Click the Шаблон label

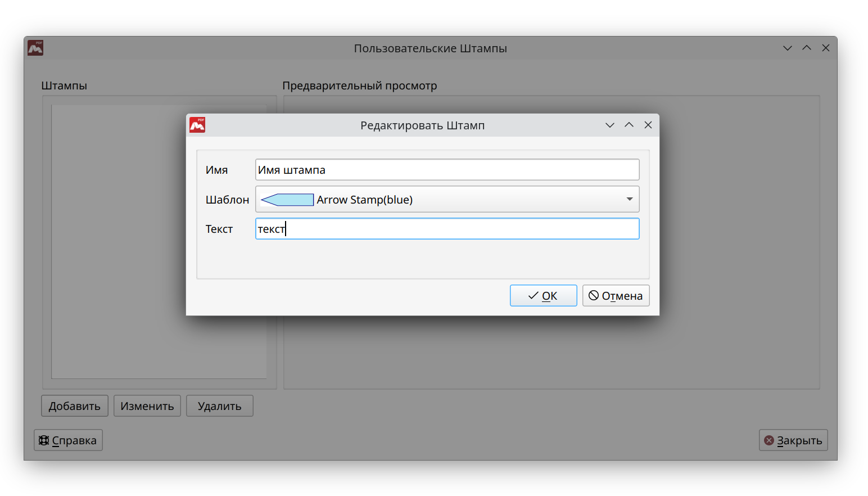tap(227, 200)
